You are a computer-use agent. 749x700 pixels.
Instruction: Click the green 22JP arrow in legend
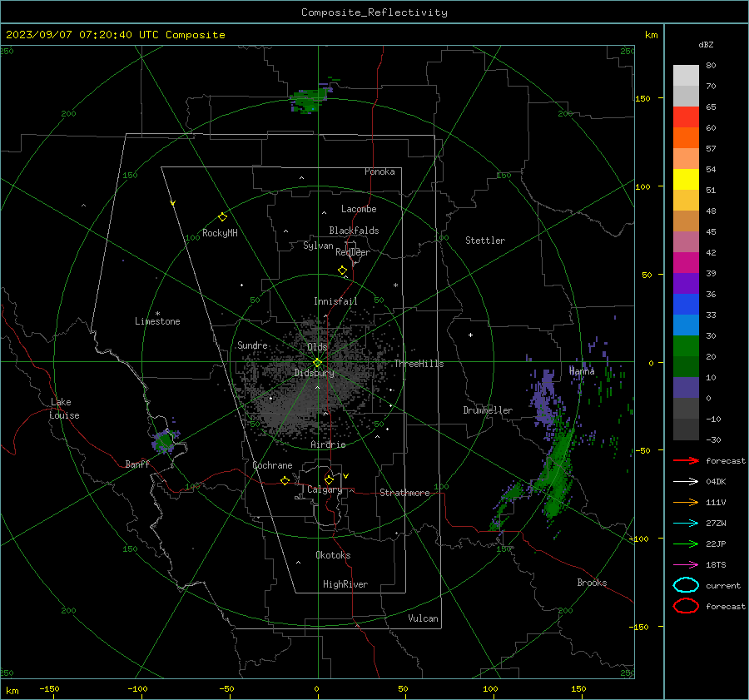coord(686,544)
